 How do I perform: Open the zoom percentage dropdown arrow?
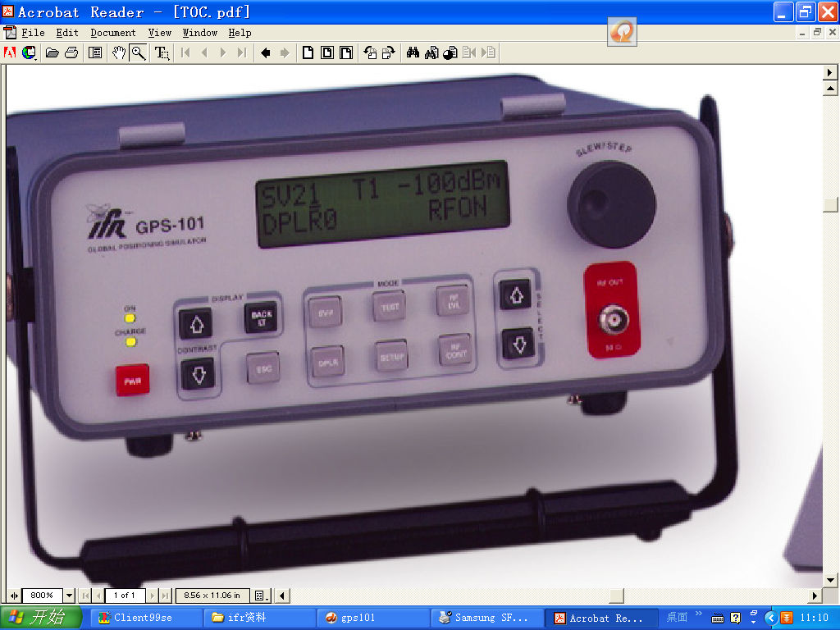(69, 596)
